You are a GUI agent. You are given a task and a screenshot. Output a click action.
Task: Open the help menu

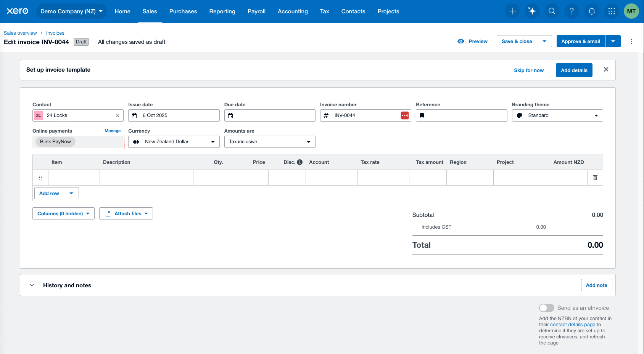[x=572, y=11]
